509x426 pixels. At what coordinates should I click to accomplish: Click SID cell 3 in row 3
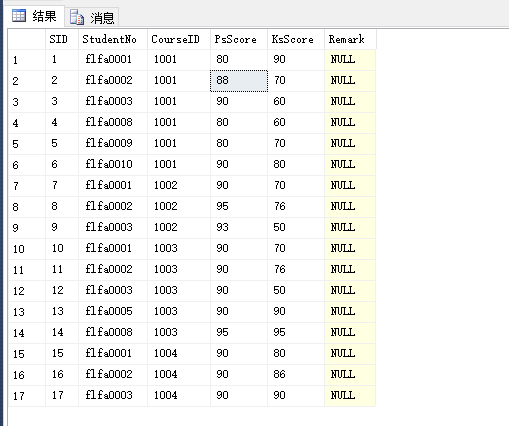click(62, 102)
